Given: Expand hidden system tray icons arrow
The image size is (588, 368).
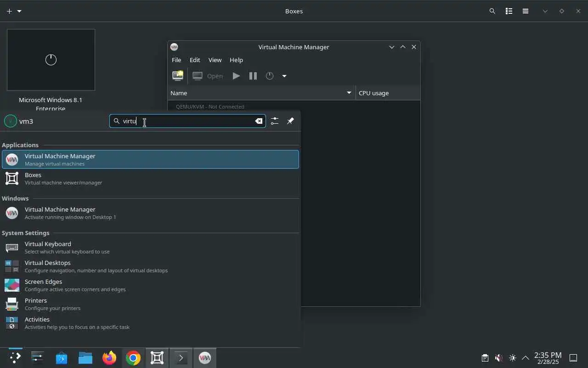Looking at the screenshot, I should pos(526,358).
